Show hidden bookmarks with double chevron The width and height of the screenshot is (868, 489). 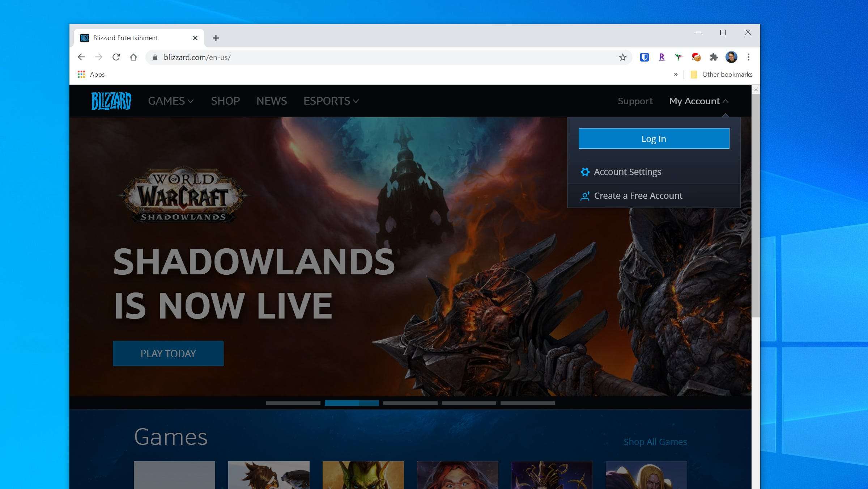(676, 74)
